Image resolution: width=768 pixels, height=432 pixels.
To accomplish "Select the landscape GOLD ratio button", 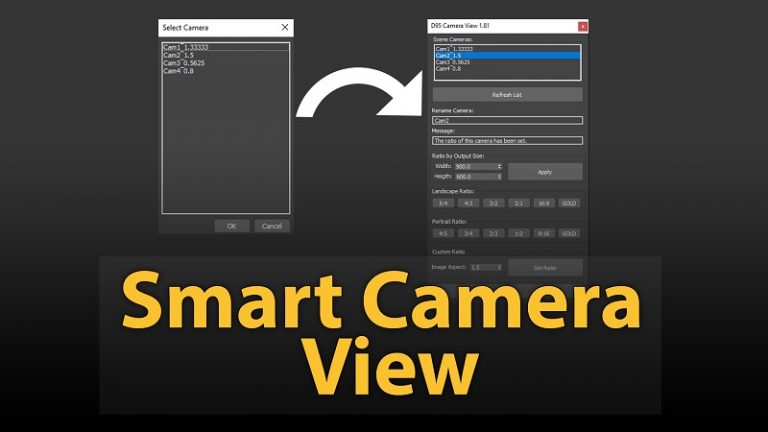I will pos(569,203).
